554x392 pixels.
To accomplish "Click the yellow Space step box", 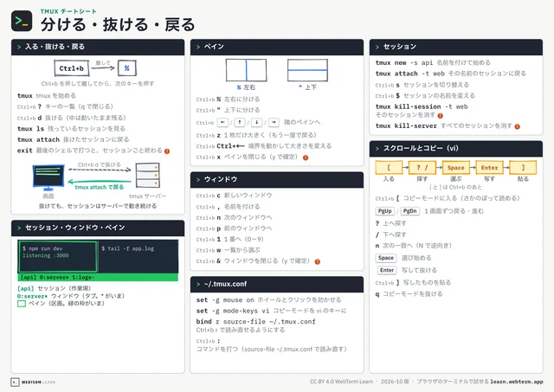I will [x=456, y=167].
